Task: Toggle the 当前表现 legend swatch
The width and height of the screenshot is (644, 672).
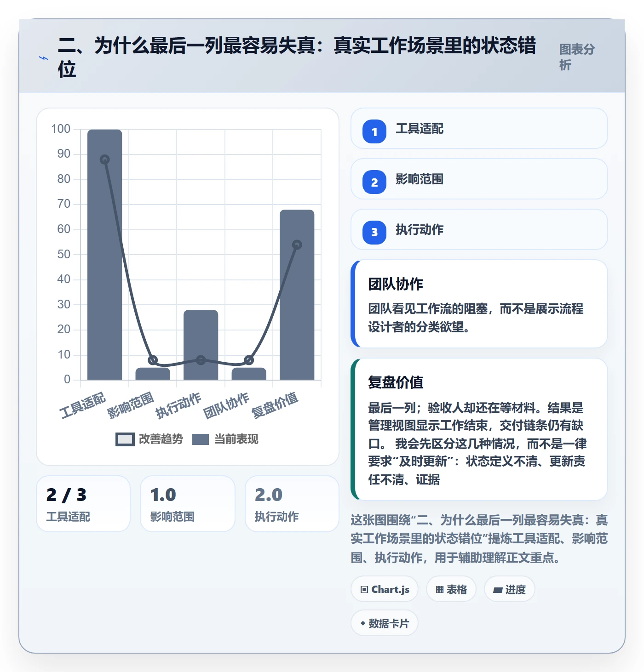Action: 201,439
